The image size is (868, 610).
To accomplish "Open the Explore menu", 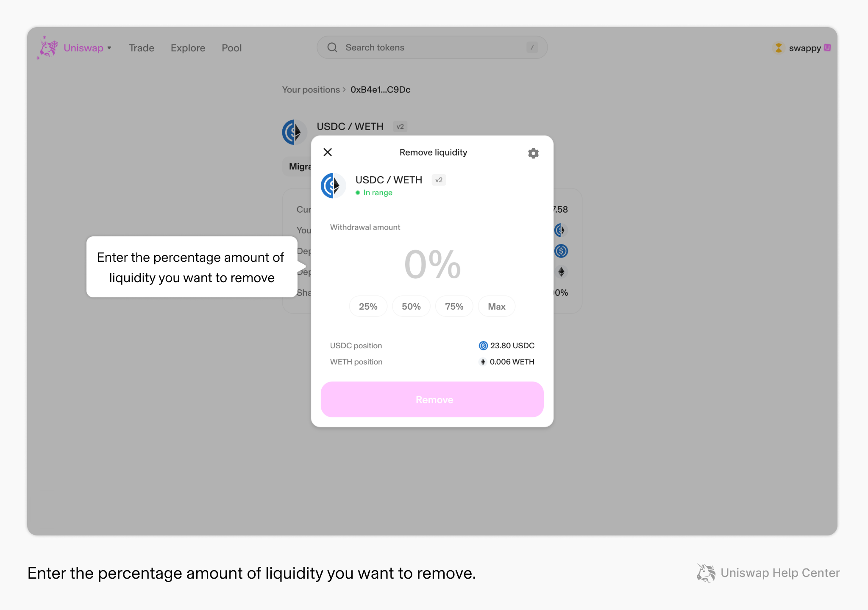I will (188, 48).
